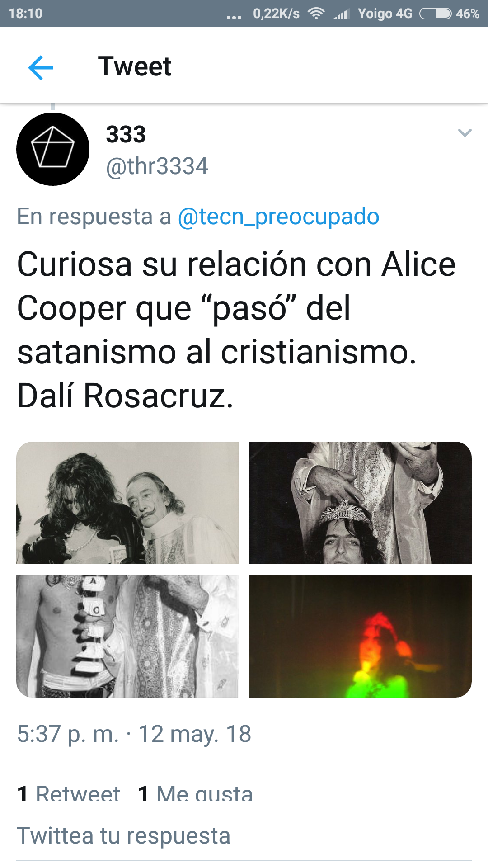Image resolution: width=488 pixels, height=868 pixels.
Task: Tap the Wi-Fi status icon
Action: pyautogui.click(x=316, y=14)
